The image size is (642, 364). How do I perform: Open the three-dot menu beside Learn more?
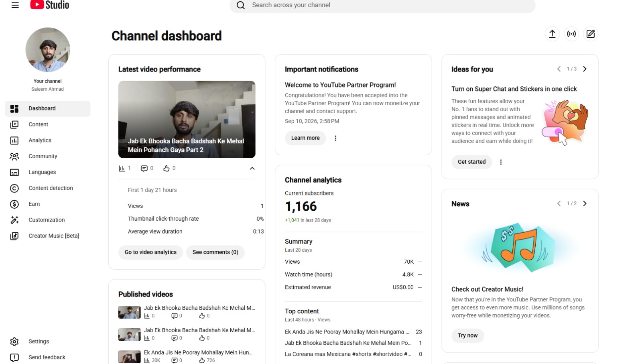pyautogui.click(x=335, y=138)
